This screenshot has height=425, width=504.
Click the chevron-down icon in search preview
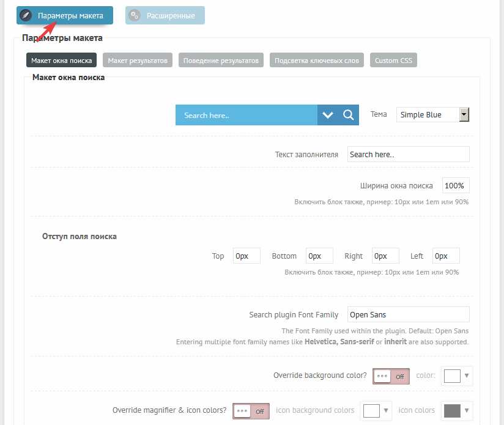click(x=328, y=115)
